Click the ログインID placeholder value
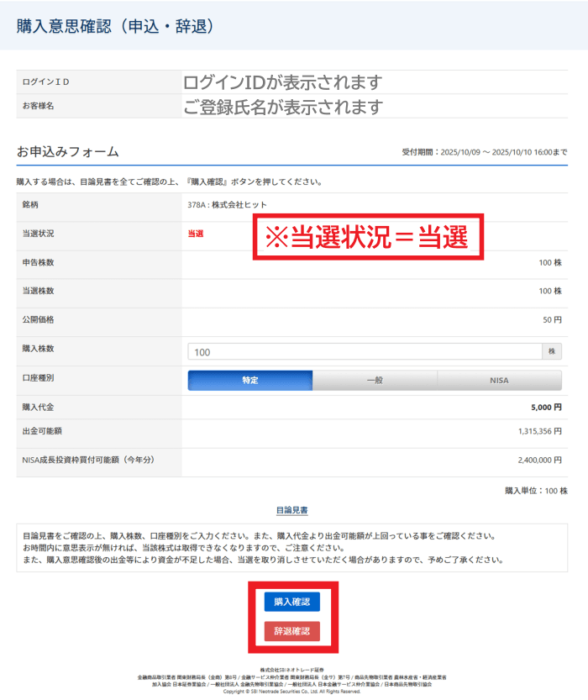The width and height of the screenshot is (588, 700). [x=282, y=82]
